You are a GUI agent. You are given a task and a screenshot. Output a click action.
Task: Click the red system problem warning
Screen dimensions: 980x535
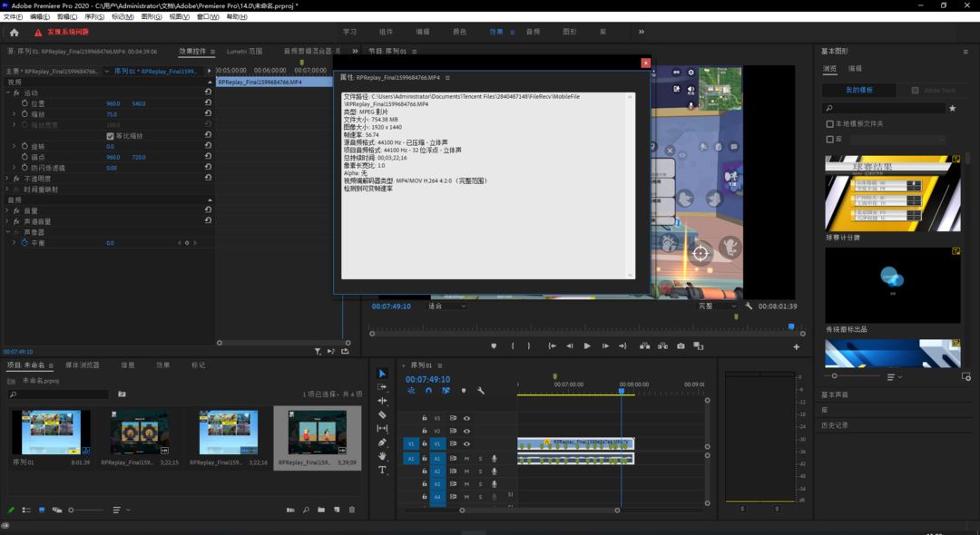point(62,32)
